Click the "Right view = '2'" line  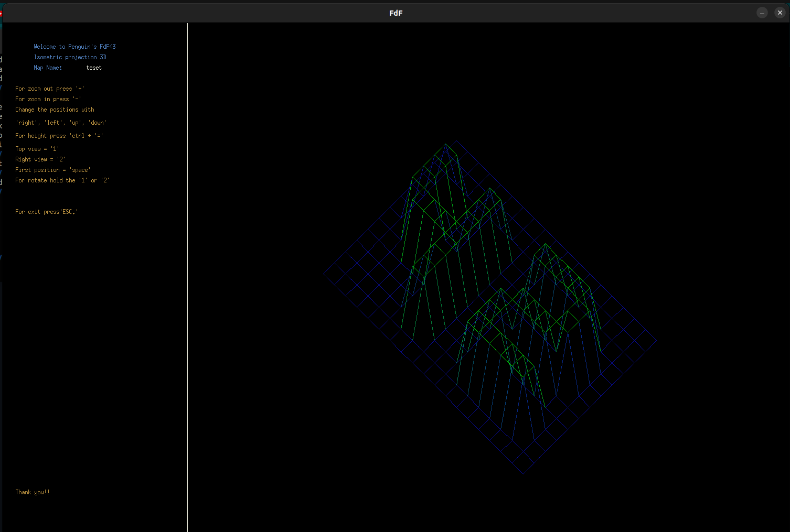(40, 159)
